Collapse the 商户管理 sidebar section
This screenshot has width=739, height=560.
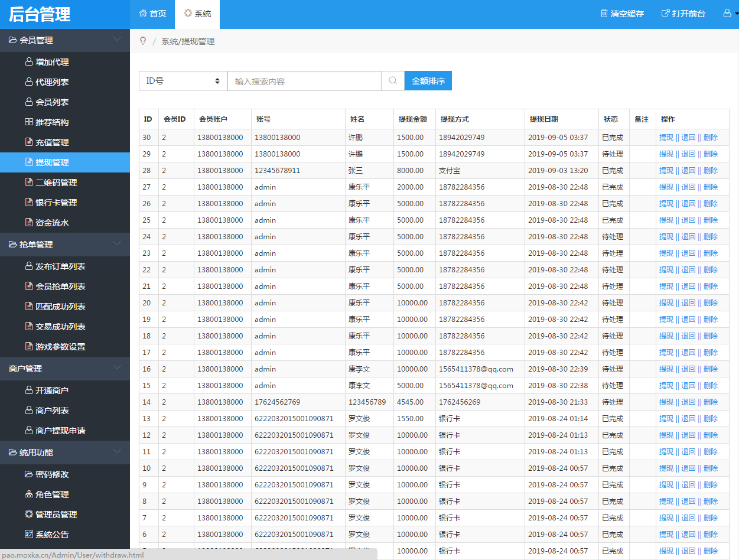click(65, 369)
